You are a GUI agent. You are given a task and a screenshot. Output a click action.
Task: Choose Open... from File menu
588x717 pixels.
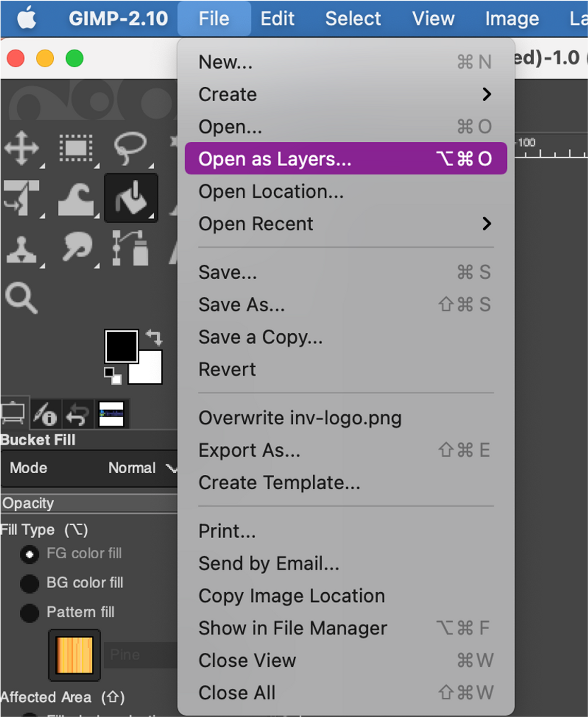click(x=346, y=127)
